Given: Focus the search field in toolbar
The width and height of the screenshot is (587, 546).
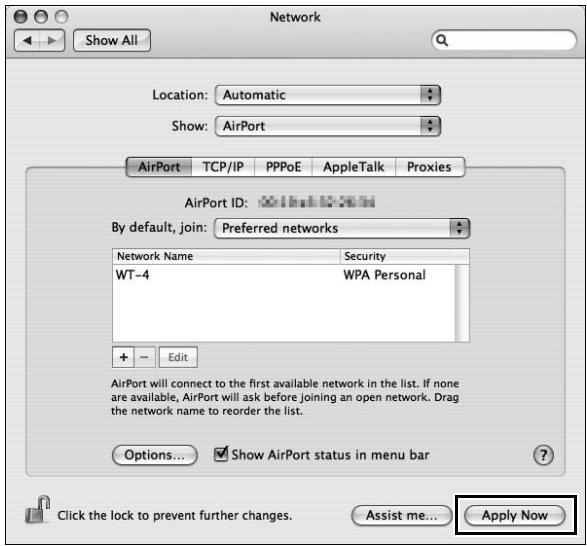Looking at the screenshot, I should tap(504, 40).
